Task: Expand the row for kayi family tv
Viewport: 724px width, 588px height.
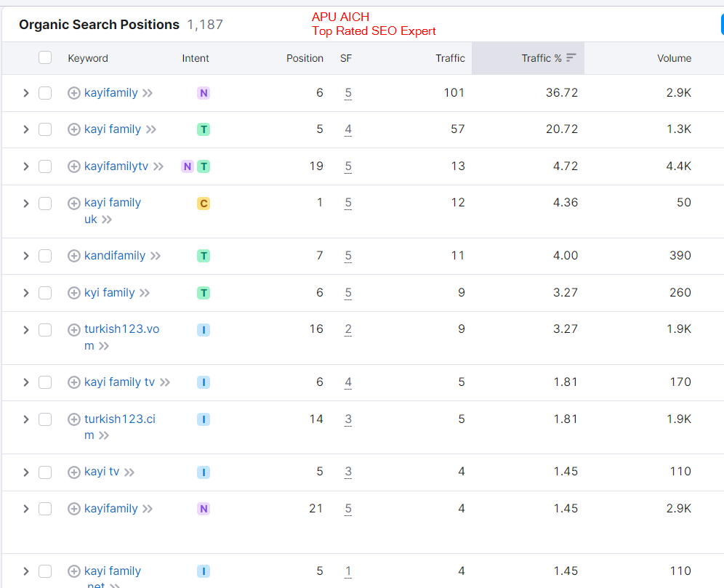Action: (25, 382)
